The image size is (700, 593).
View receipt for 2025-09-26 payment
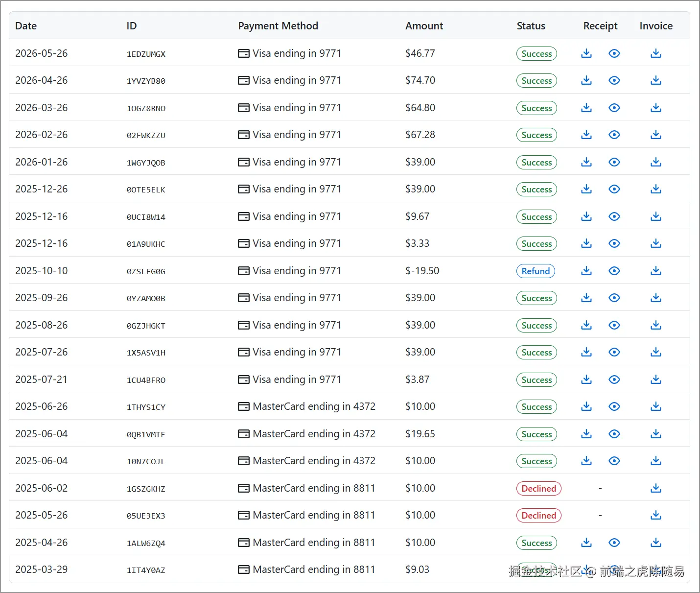[614, 298]
